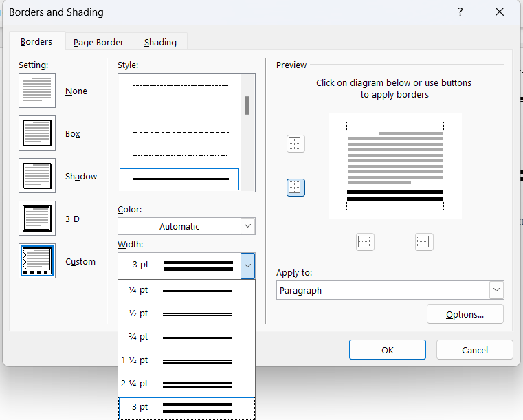This screenshot has height=420, width=523.
Task: Open the Help question mark button
Action: [460, 12]
